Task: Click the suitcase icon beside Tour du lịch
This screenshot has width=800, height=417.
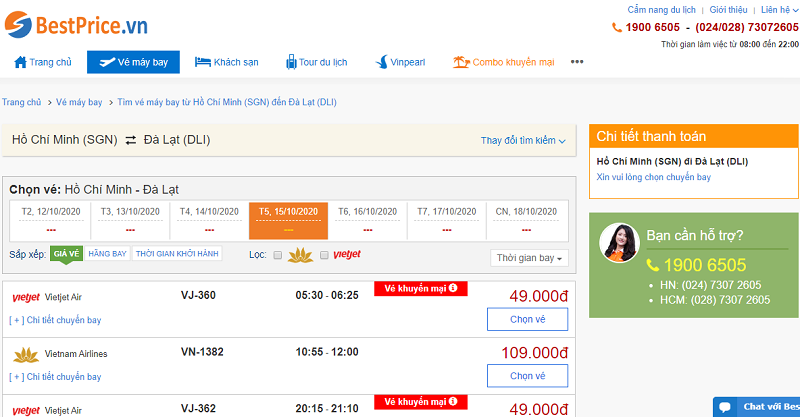Action: pyautogui.click(x=291, y=62)
